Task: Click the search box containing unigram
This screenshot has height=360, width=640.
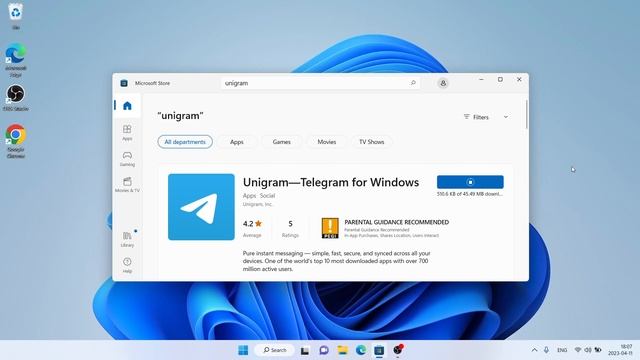Action: [320, 83]
